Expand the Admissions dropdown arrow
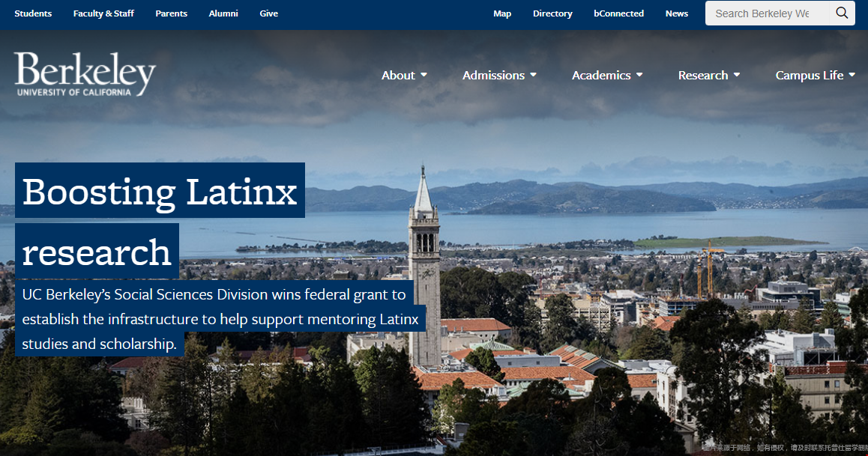This screenshot has width=868, height=456. (534, 75)
